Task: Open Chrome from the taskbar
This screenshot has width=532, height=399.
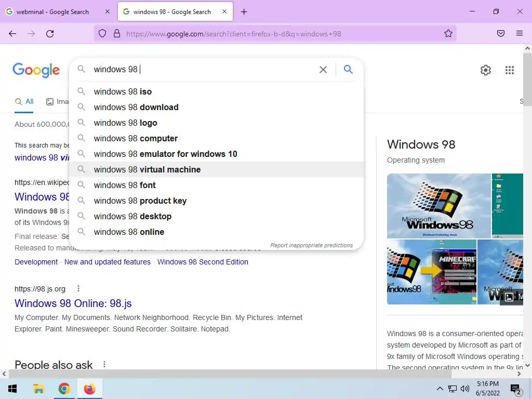Action: [64, 389]
